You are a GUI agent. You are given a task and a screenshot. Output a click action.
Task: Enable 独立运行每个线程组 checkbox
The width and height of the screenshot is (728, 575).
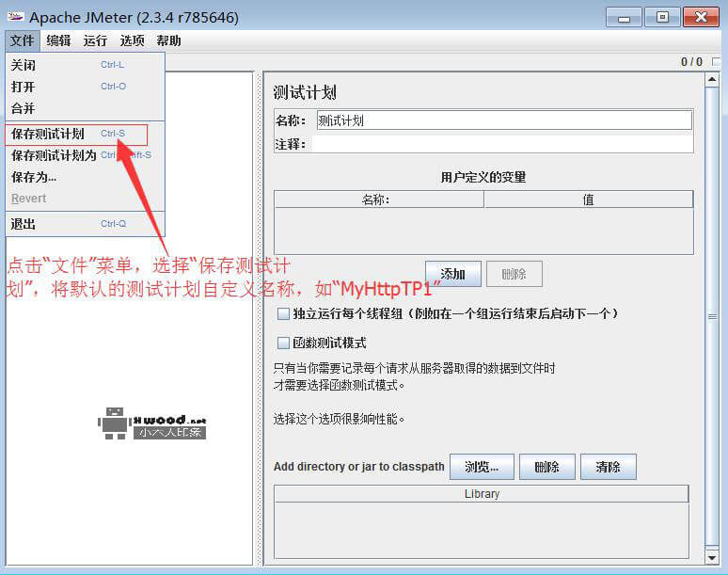pos(283,314)
